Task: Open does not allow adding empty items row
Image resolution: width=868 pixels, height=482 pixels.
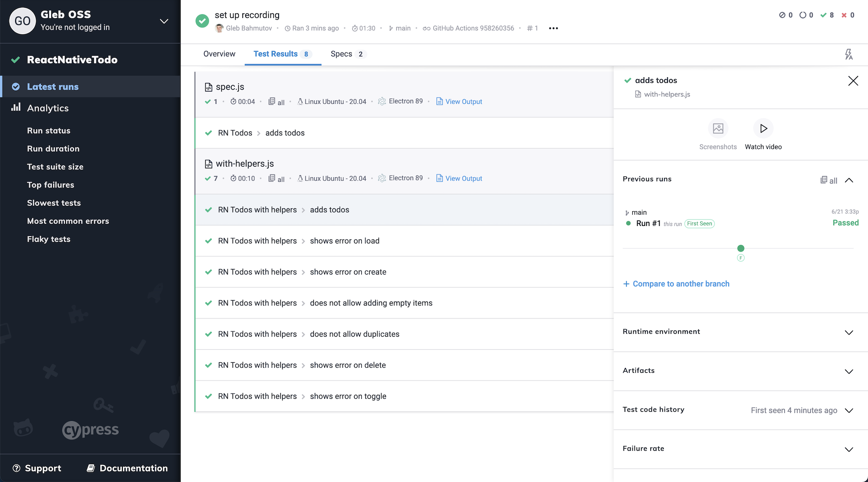Action: (x=404, y=303)
